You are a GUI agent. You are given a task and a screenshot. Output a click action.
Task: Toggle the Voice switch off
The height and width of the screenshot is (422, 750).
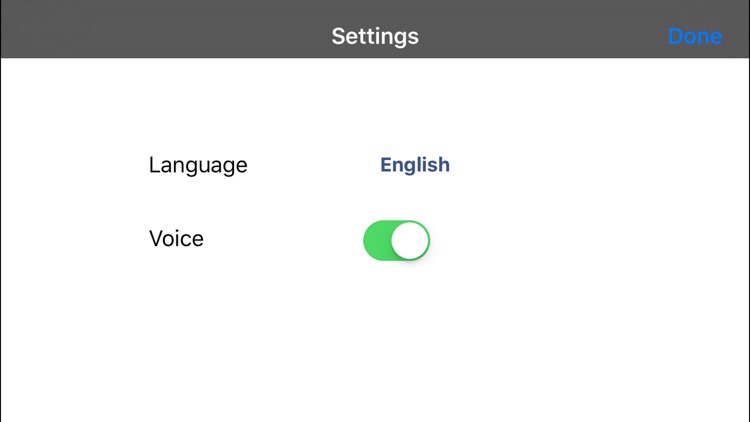[397, 240]
